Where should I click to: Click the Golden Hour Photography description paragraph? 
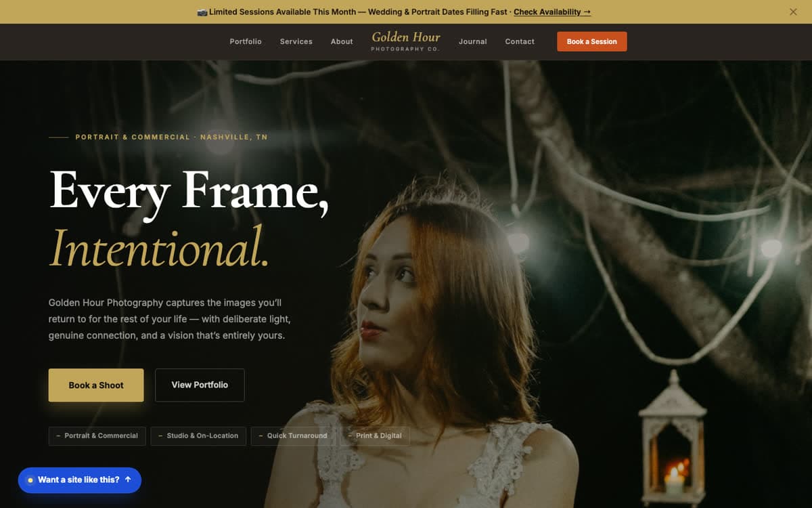[169, 319]
